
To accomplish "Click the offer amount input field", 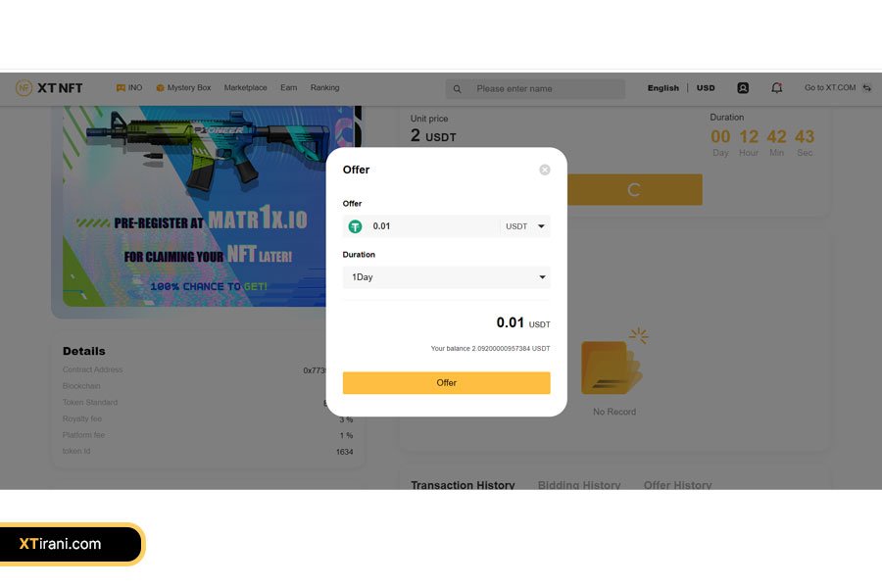I will click(x=433, y=226).
